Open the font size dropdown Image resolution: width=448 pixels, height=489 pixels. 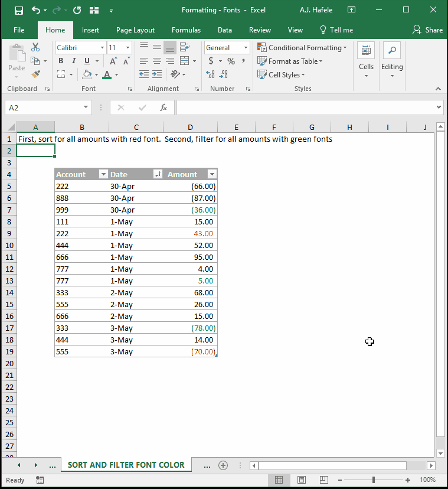[127, 48]
